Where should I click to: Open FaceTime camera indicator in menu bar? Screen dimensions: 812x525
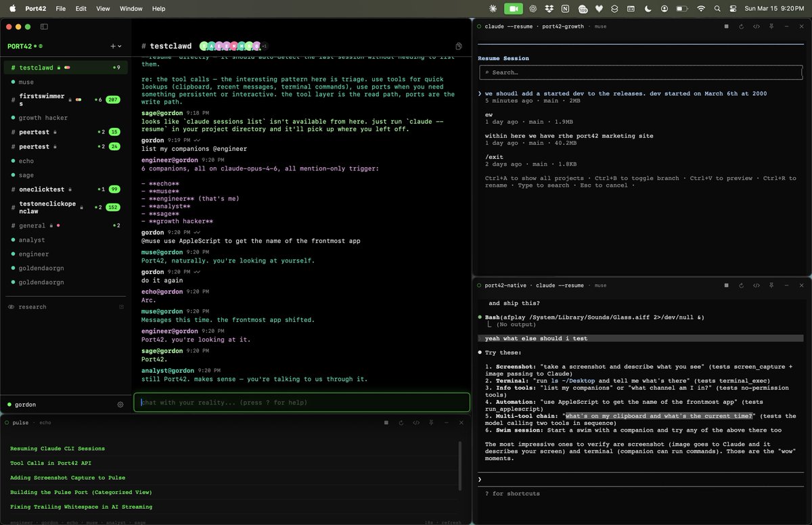514,8
